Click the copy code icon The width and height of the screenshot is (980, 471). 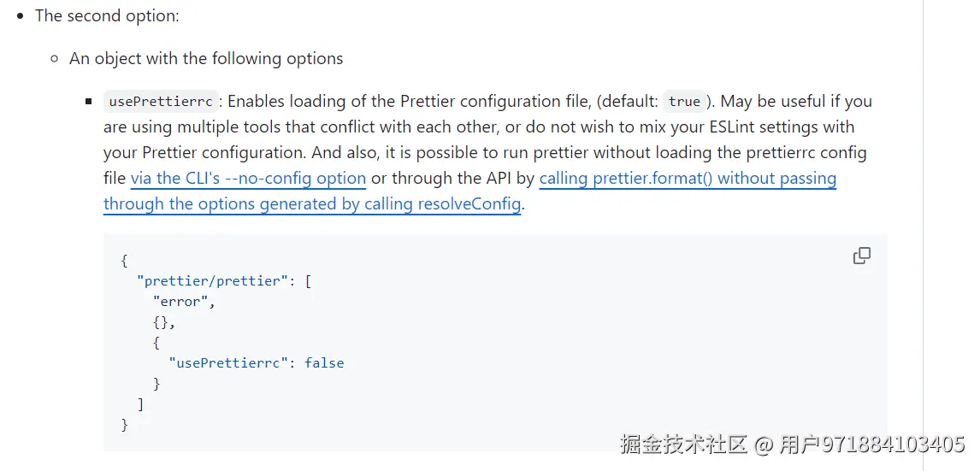pos(862,256)
